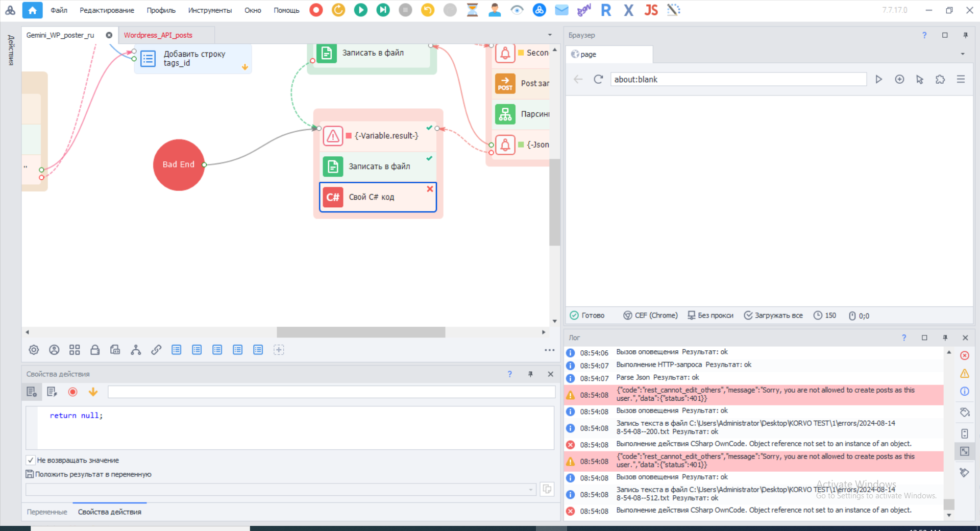Select the 'Свой C# код' action block
This screenshot has width=980, height=531.
[x=378, y=197]
